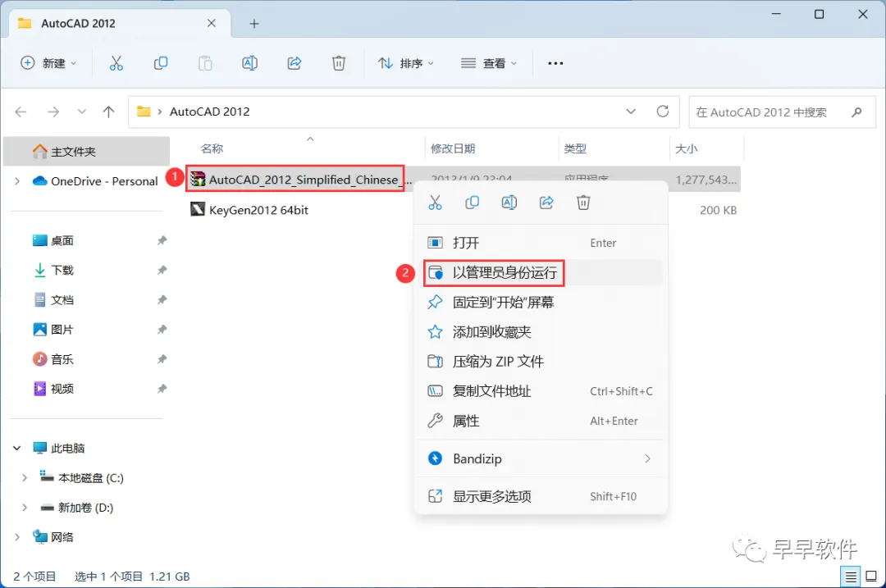Click the Copy icon in the toolbar

coord(161,63)
